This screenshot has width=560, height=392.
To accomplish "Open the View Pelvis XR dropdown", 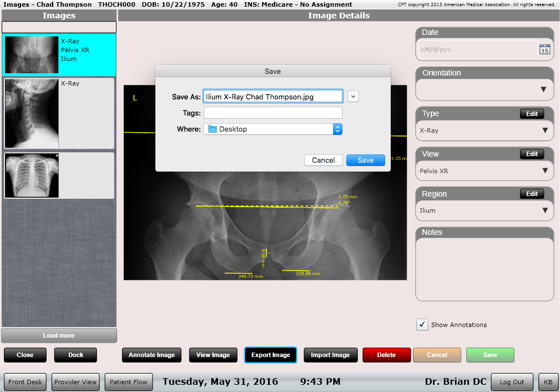I will click(484, 171).
